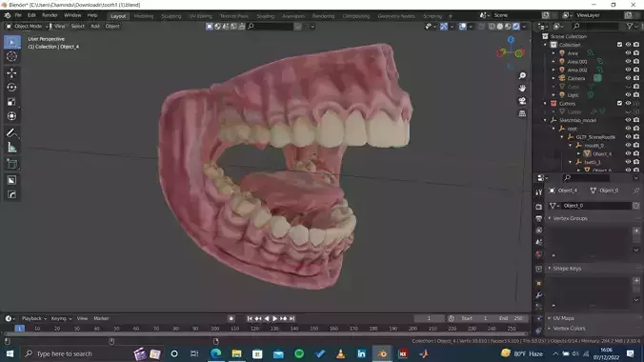
Task: Pick the Annotate pencil tool
Action: point(11,132)
